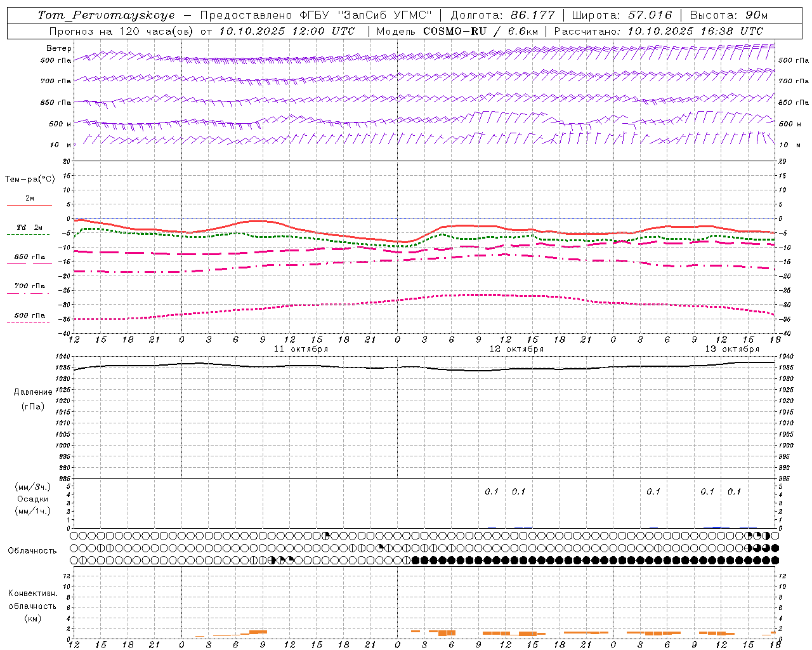This screenshot has width=812, height=650.
Task: Click the forecast start time 10.10.2025 12:00 UTC
Action: (287, 31)
